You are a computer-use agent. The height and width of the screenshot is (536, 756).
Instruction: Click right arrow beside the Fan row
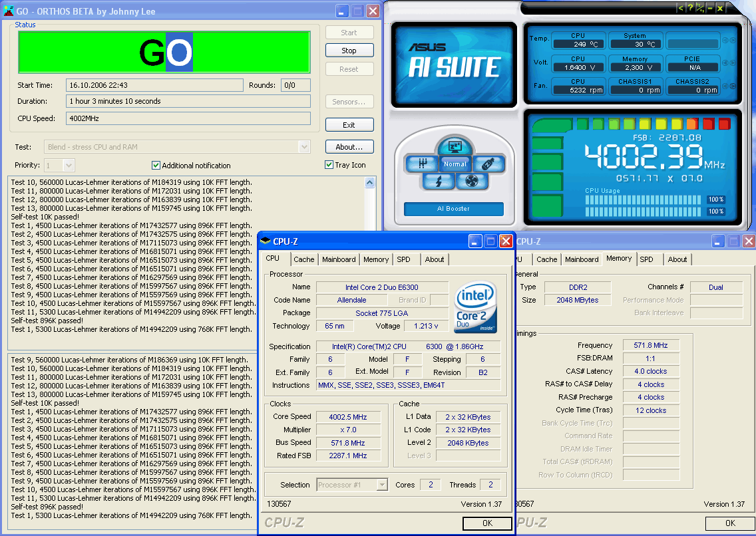pos(733,86)
